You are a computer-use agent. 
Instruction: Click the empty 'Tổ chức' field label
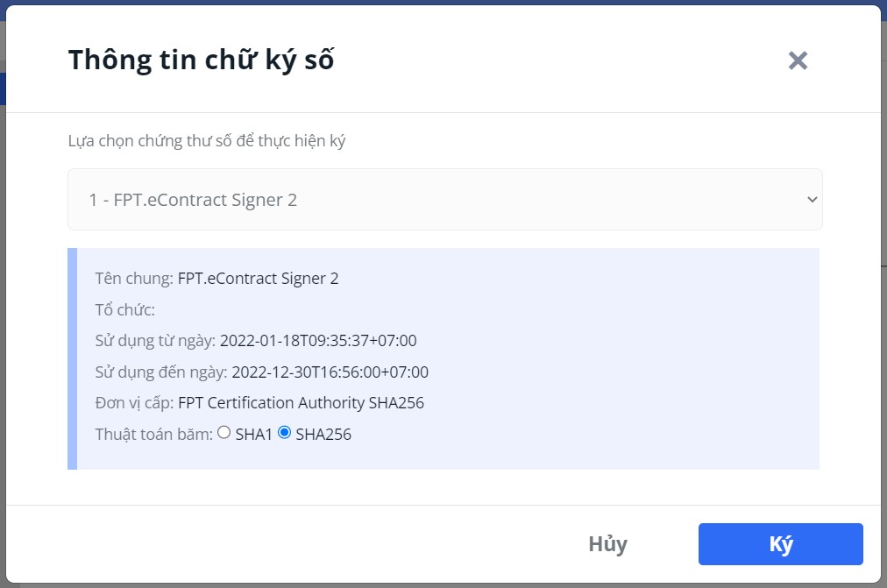tap(124, 310)
